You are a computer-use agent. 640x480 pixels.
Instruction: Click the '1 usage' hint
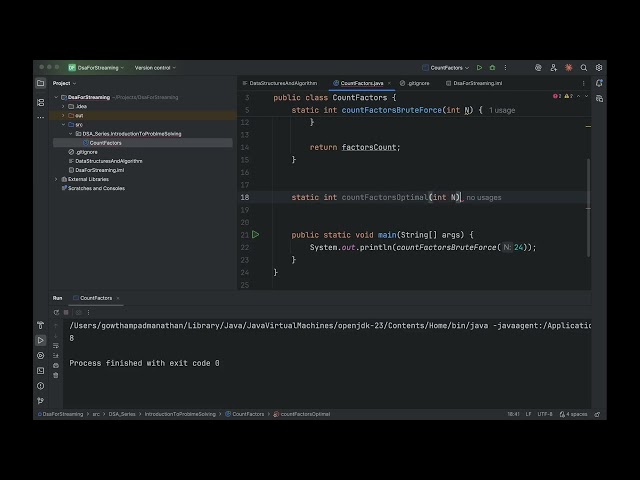[502, 110]
